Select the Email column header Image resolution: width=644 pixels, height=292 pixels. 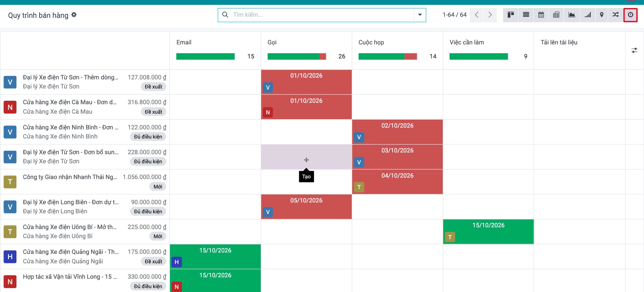[x=184, y=42]
